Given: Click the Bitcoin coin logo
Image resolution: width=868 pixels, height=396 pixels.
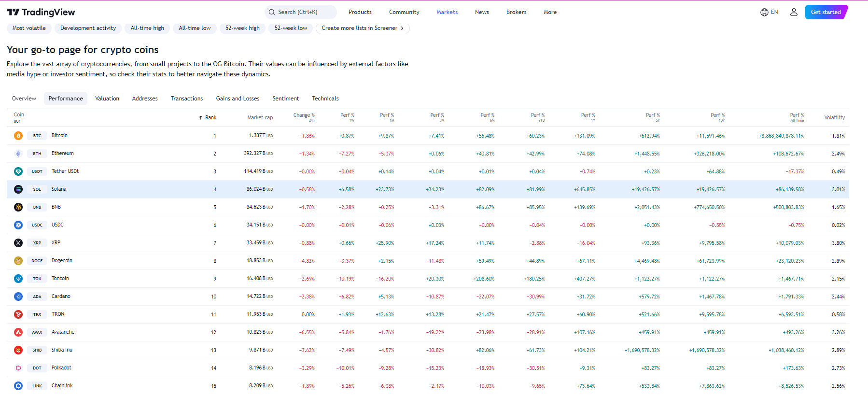Looking at the screenshot, I should [x=18, y=136].
